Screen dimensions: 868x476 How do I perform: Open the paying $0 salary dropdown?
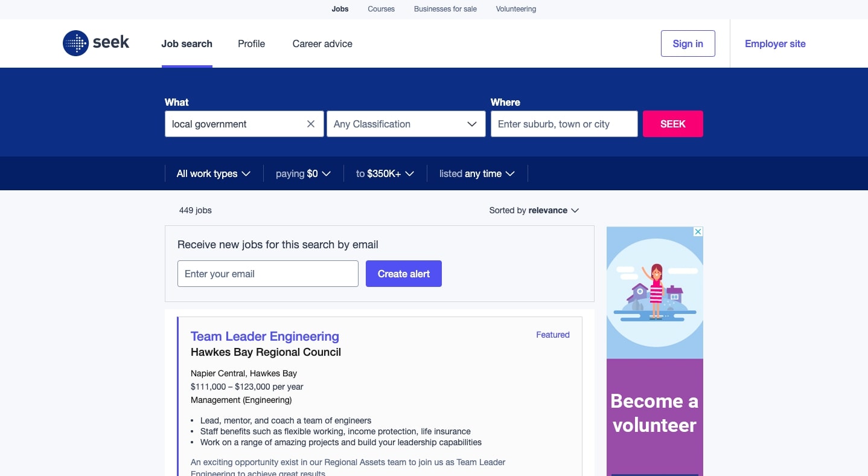pos(304,173)
